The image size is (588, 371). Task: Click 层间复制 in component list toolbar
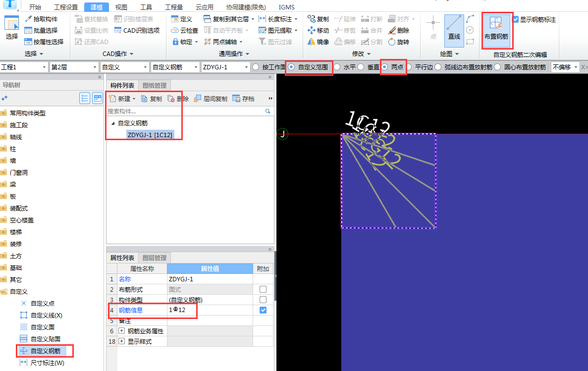[x=211, y=99]
